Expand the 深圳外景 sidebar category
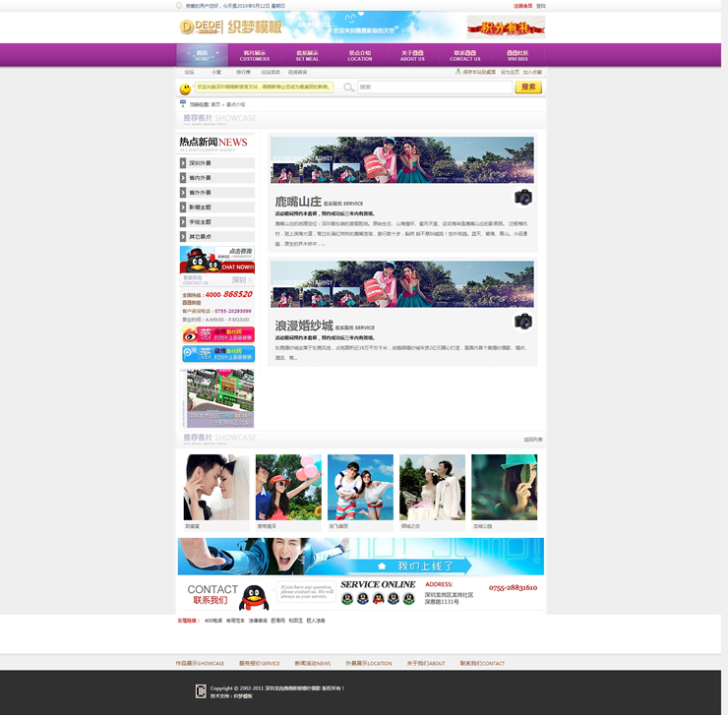728x715 pixels. tap(216, 163)
